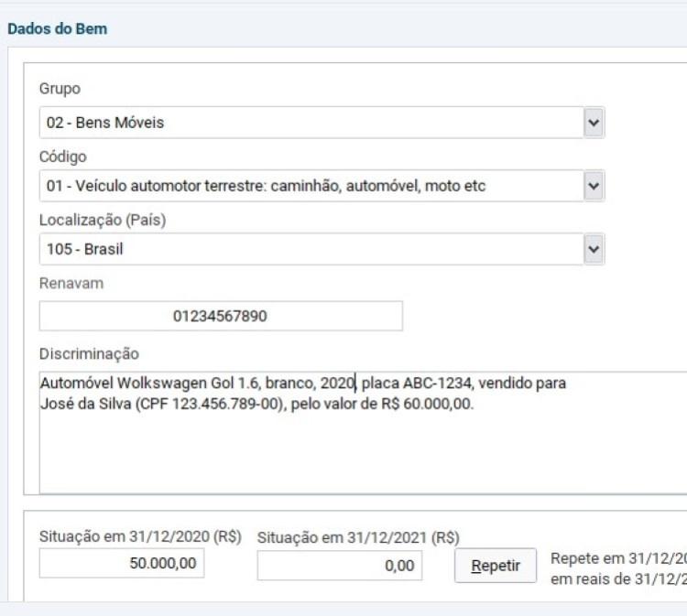Click the 'Situação em 31/12/2021 (R$)' label
Screen dimensions: 687x616
click(x=358, y=538)
